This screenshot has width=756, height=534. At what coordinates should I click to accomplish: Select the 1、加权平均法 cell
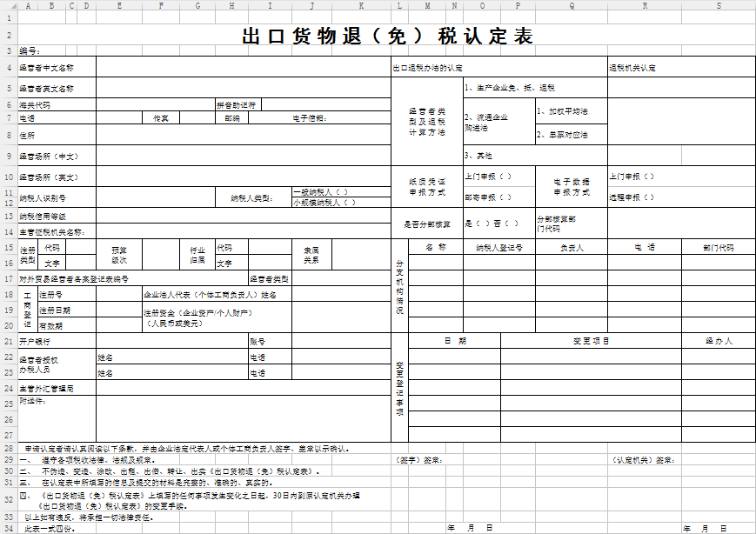pos(571,111)
